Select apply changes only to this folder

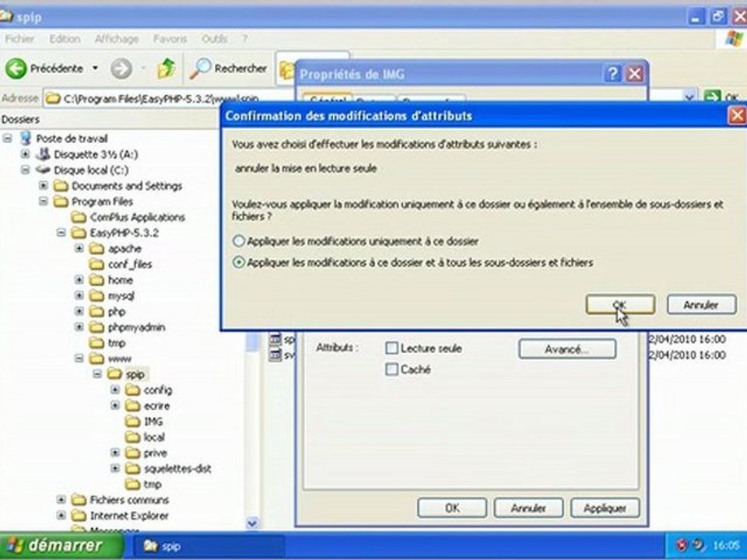pyautogui.click(x=239, y=241)
